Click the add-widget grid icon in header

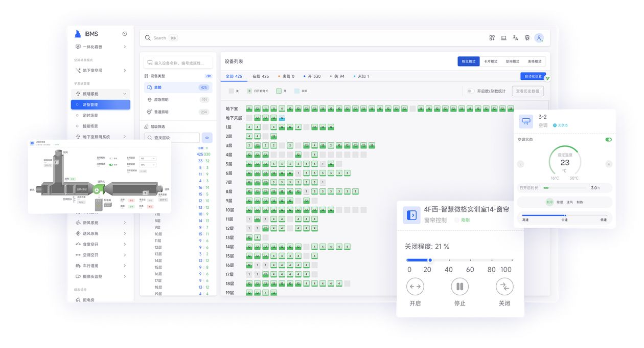[492, 38]
